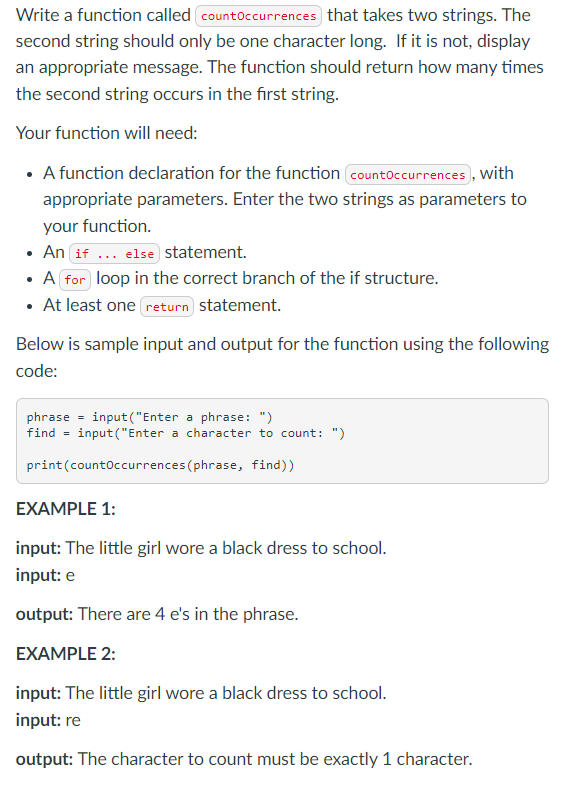Click the "find = input" code line
Screen dimensions: 564x790
pyautogui.click(x=185, y=433)
